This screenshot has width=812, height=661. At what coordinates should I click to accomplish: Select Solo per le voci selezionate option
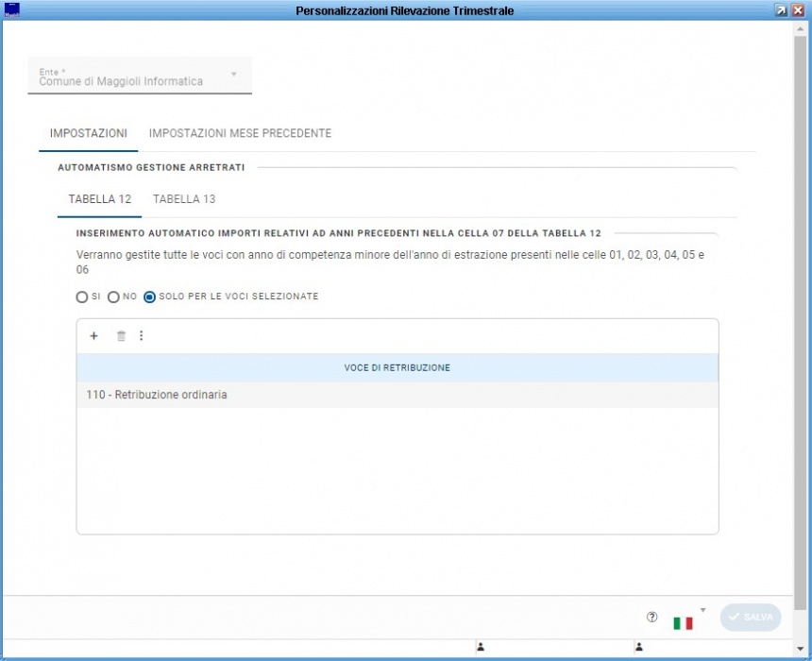(x=149, y=297)
